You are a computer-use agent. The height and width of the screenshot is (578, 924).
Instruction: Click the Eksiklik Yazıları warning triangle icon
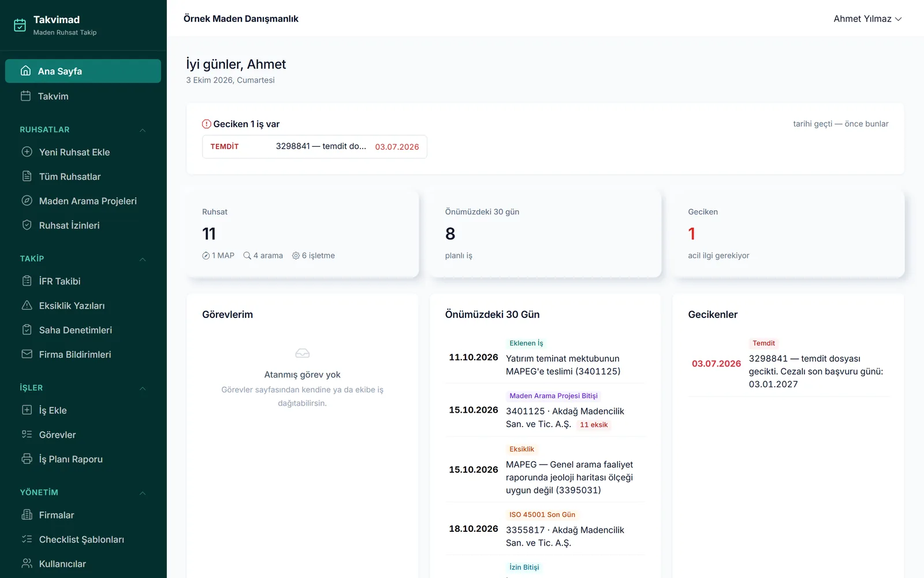pyautogui.click(x=27, y=305)
